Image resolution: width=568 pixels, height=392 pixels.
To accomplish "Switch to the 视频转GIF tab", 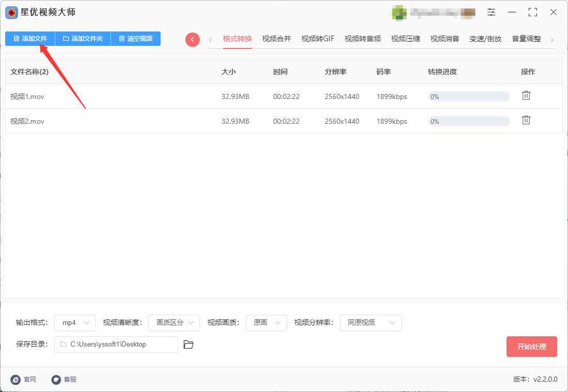I will point(318,39).
